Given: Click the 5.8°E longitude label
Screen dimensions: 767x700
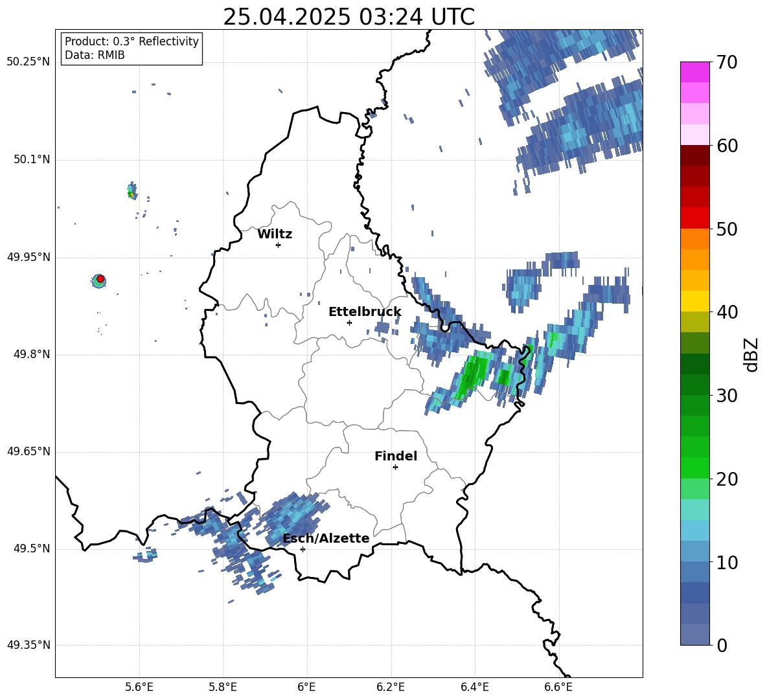Looking at the screenshot, I should [223, 687].
